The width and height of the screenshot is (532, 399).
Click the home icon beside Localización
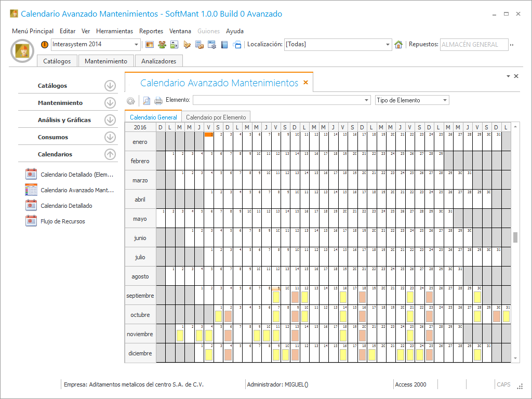tap(398, 45)
